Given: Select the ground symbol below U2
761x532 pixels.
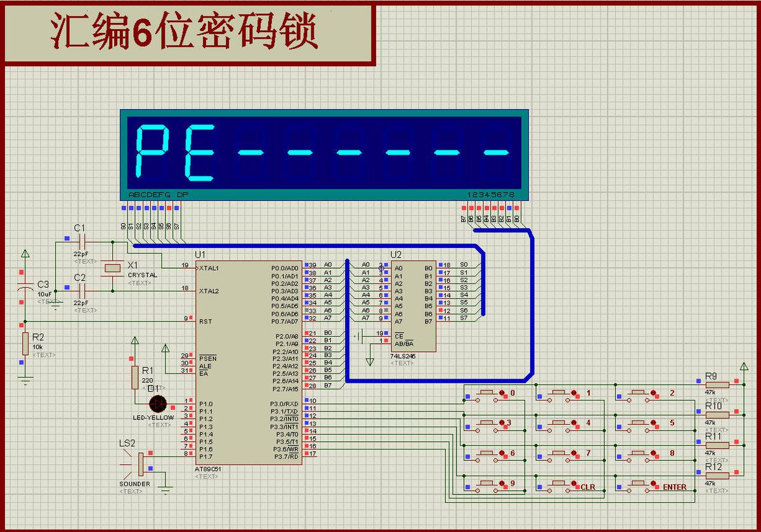Looking at the screenshot, I should tap(370, 361).
